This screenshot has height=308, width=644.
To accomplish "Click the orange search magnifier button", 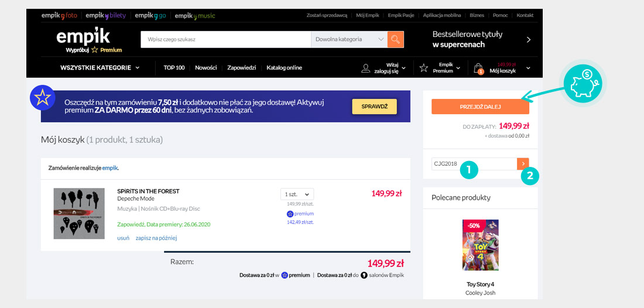I will [396, 39].
